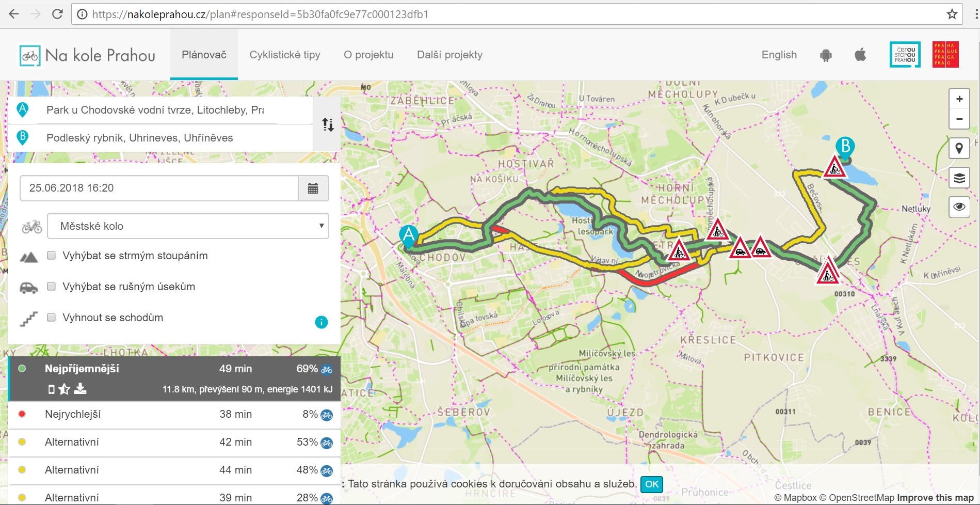Viewport: 980px width, 505px height.
Task: Check Vyhýbat se rušným úsekům
Action: [51, 287]
